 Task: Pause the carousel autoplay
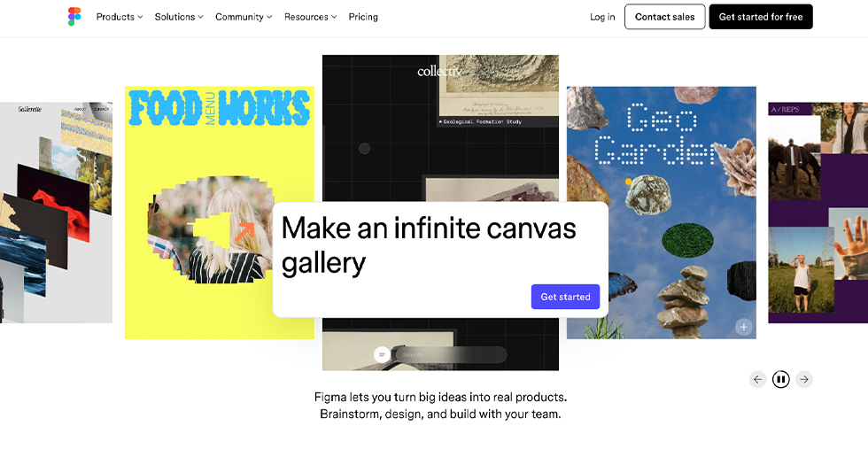click(780, 379)
